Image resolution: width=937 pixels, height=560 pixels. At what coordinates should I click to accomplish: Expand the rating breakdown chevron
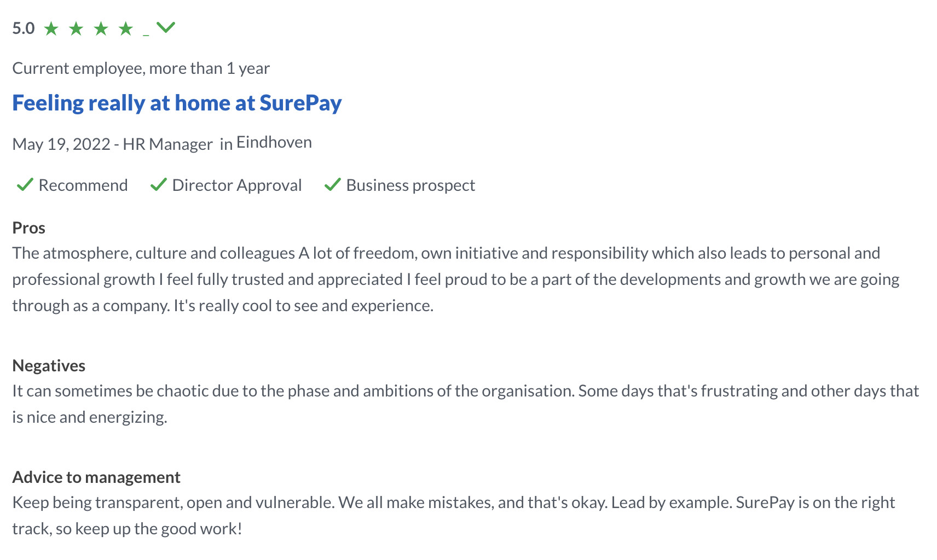[x=166, y=26]
